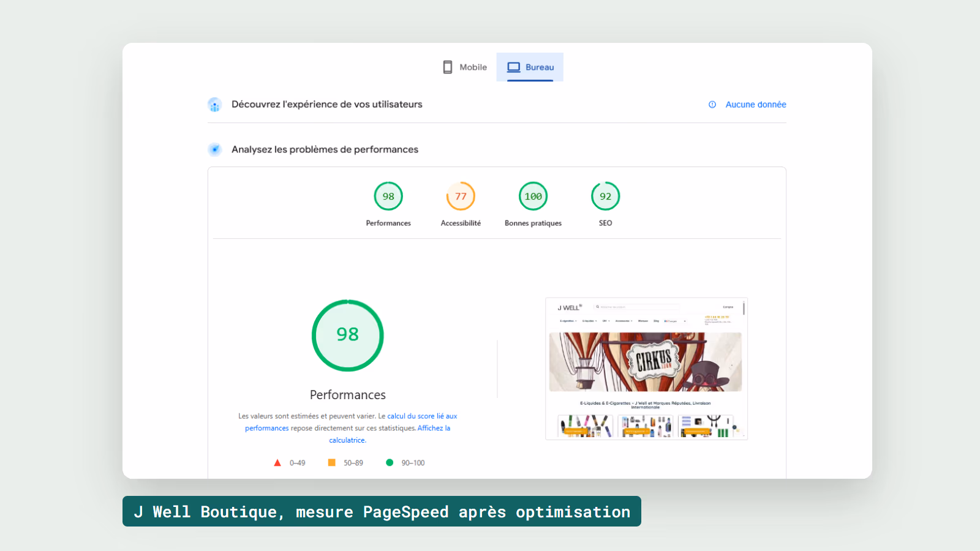Switch to the Mobile tab

click(x=465, y=67)
